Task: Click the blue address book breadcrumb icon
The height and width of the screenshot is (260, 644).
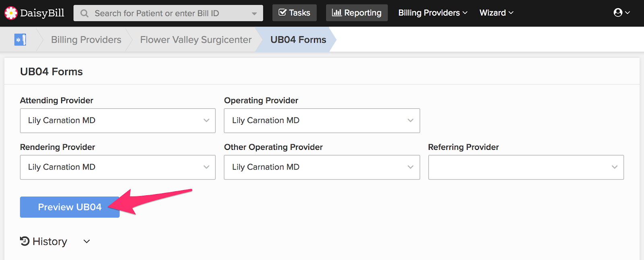Action: pyautogui.click(x=20, y=40)
